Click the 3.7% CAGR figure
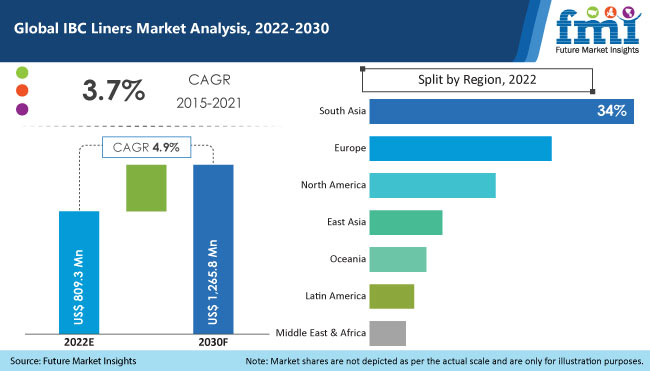Image resolution: width=650 pixels, height=371 pixels. 114,90
